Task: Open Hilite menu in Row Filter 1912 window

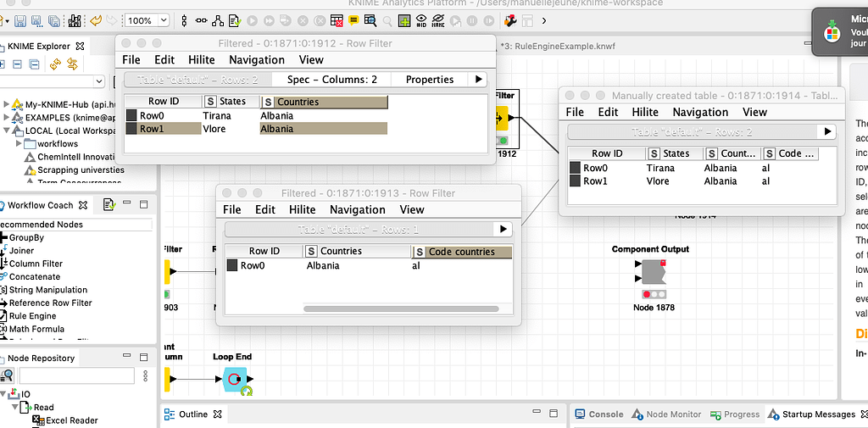Action: point(202,60)
